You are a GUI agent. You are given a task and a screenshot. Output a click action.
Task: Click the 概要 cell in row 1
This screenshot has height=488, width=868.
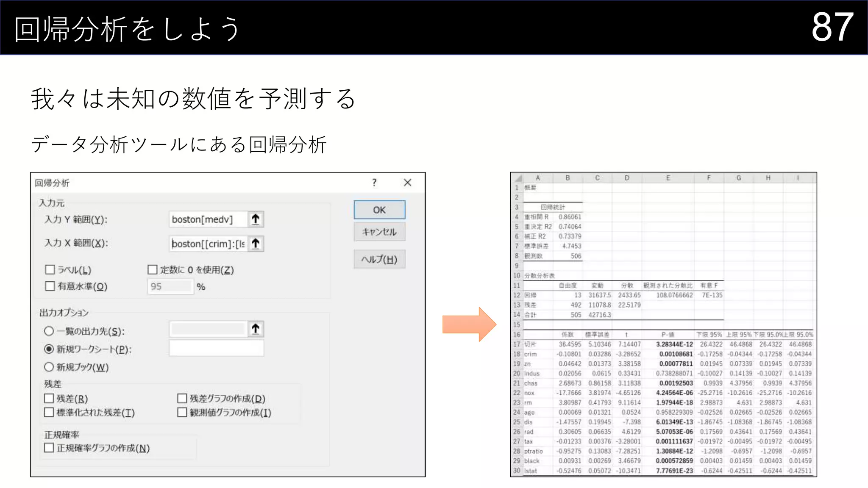[538, 188]
